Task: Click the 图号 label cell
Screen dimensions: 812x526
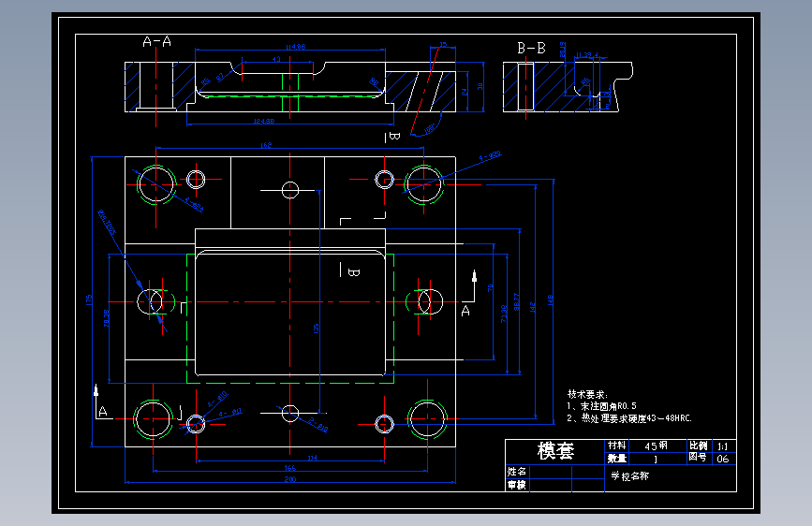Action: click(x=698, y=457)
